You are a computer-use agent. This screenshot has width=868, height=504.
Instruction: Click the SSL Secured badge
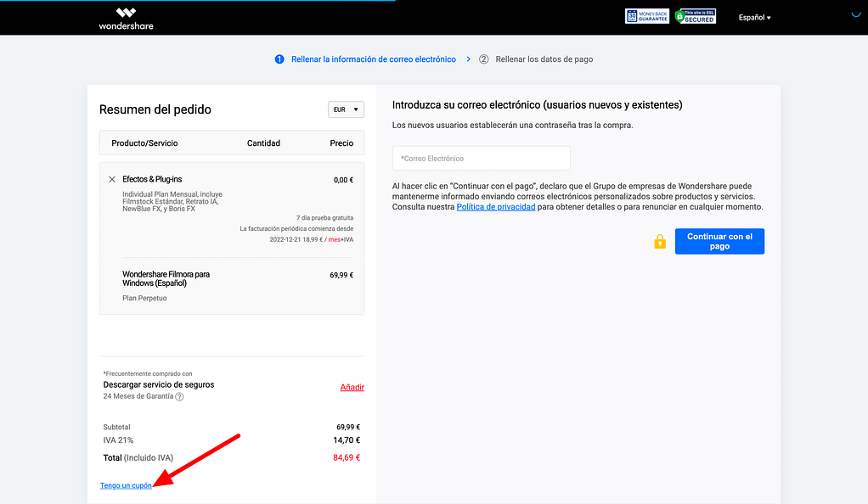click(696, 17)
